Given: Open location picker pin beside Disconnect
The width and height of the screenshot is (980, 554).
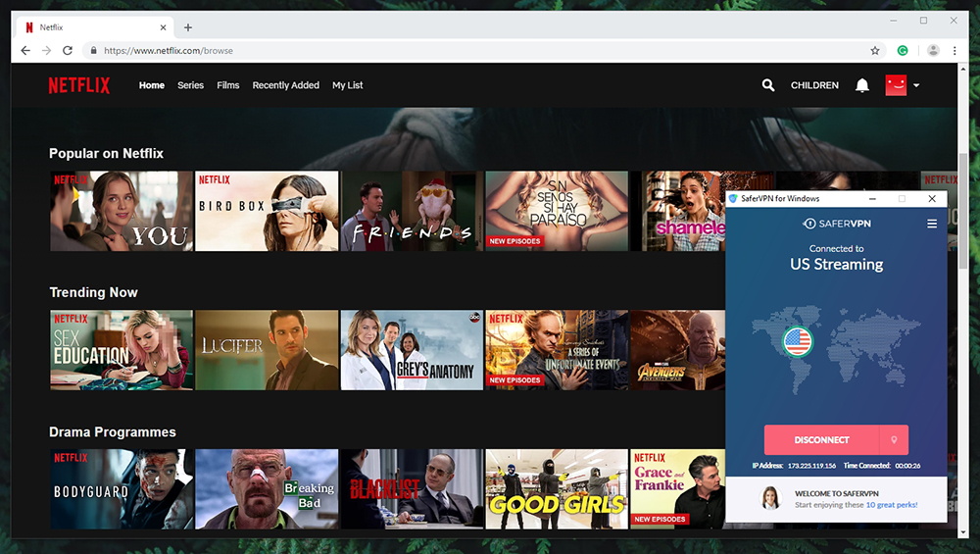Looking at the screenshot, I should (895, 440).
